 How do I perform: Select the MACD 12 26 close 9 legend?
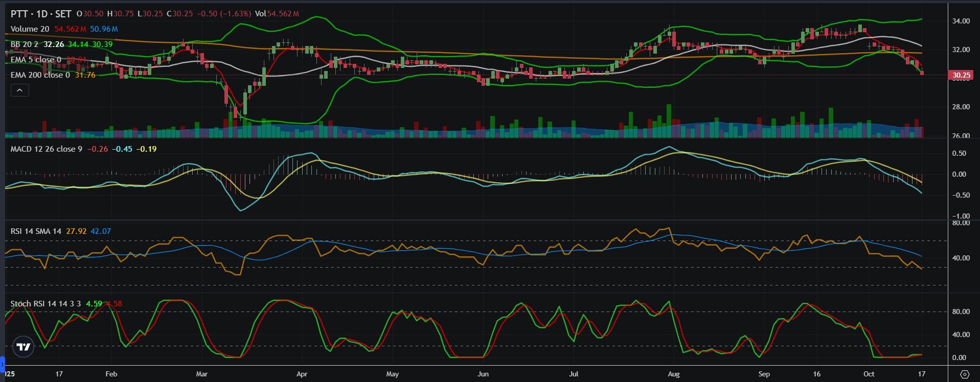(x=47, y=149)
